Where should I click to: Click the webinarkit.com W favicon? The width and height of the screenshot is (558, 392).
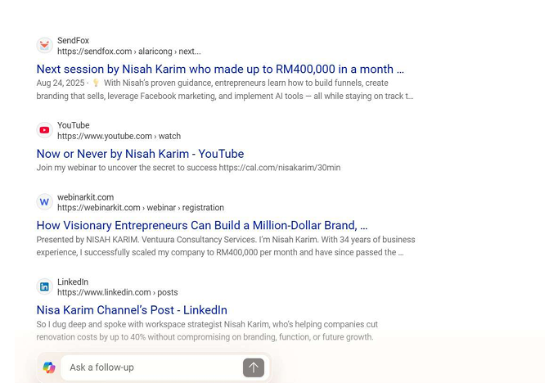point(44,202)
